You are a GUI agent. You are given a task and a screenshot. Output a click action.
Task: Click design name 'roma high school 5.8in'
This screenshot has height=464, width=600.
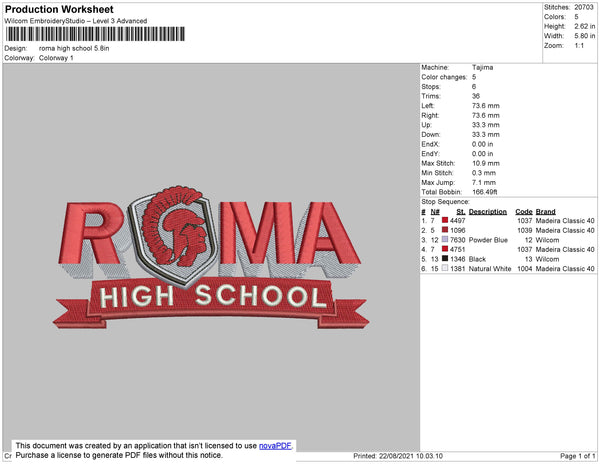point(74,49)
